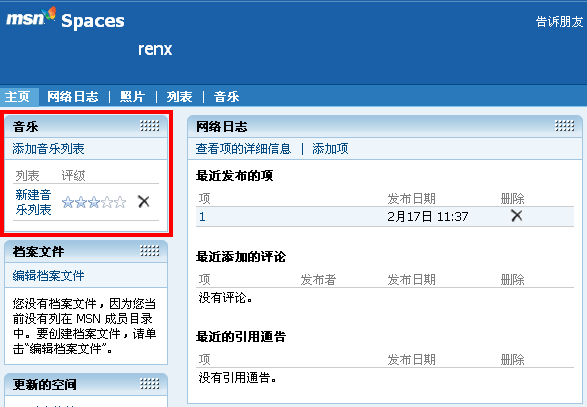Click 告诉朋友 in the header

[560, 22]
